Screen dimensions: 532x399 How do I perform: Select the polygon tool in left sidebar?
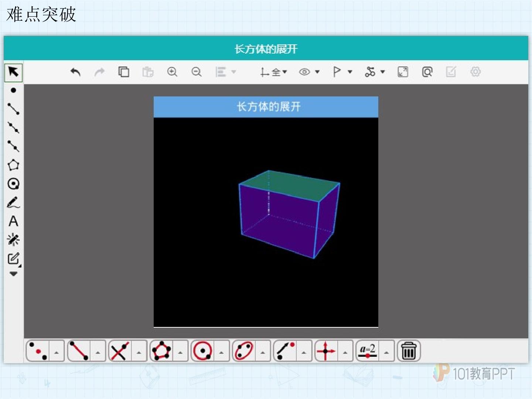tap(13, 165)
